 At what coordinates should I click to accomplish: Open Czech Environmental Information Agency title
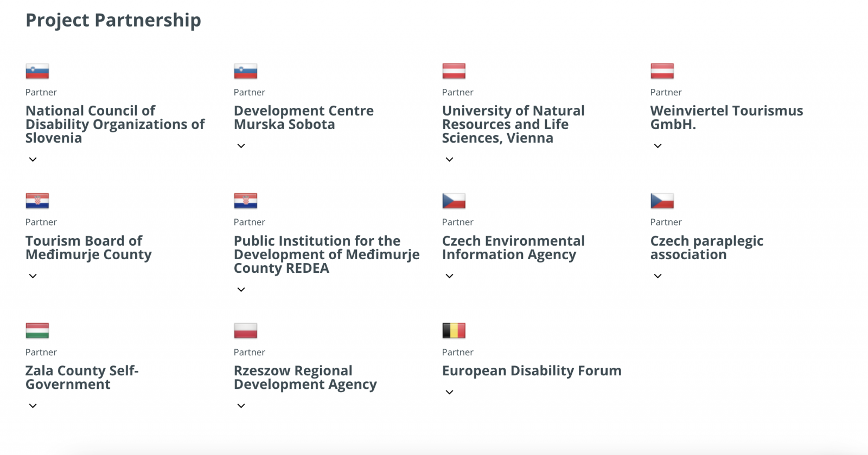click(513, 248)
